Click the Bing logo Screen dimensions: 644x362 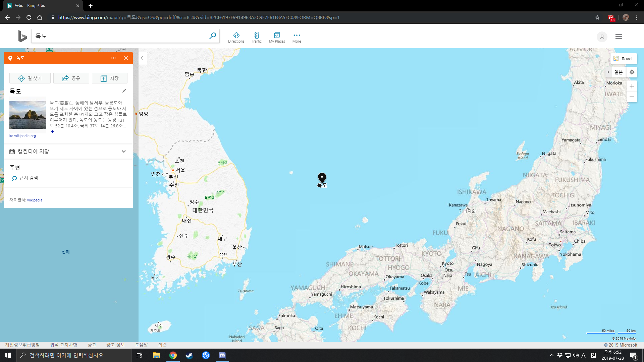coord(22,36)
